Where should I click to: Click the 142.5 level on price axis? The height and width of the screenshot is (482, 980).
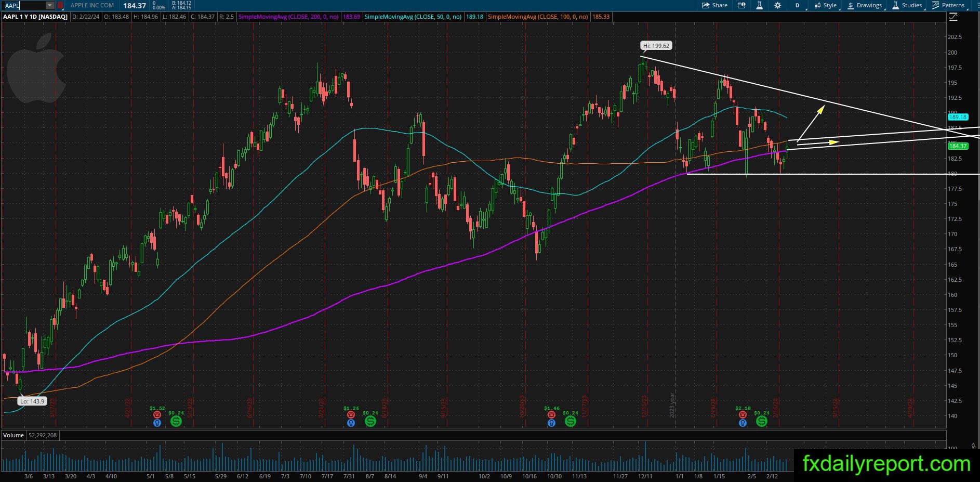tap(955, 401)
